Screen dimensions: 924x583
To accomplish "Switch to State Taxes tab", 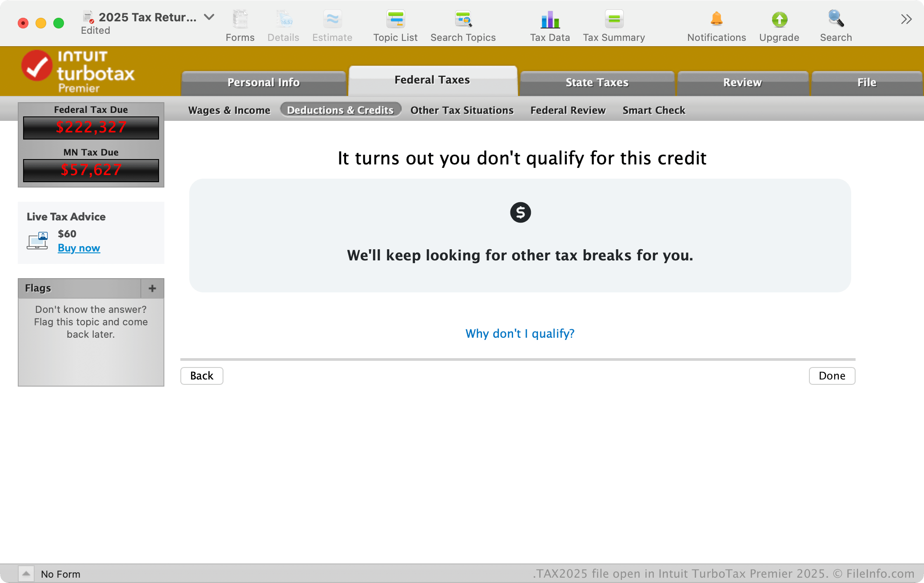I will (x=597, y=83).
